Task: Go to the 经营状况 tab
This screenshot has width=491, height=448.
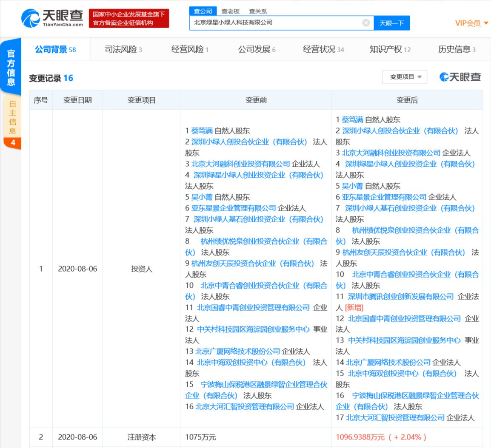Action: click(x=323, y=50)
